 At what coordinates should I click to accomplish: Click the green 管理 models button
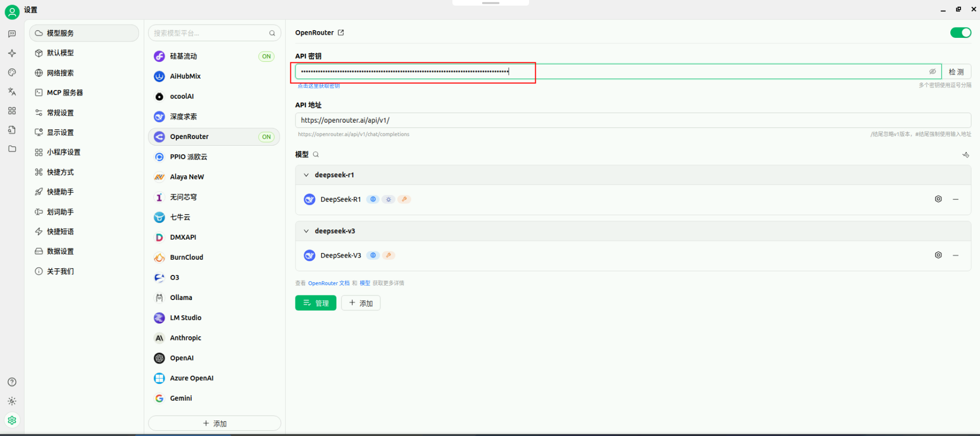pos(315,303)
